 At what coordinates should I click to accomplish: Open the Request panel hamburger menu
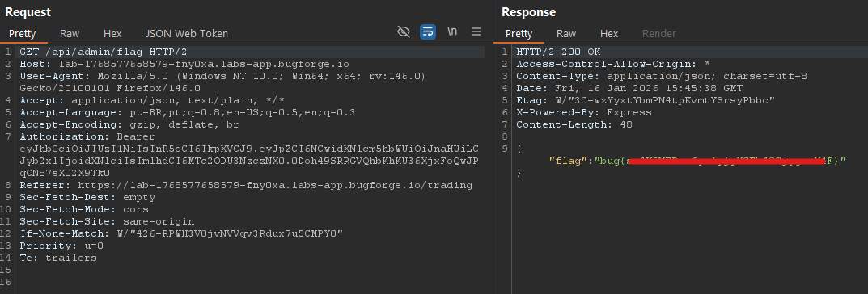click(x=476, y=31)
